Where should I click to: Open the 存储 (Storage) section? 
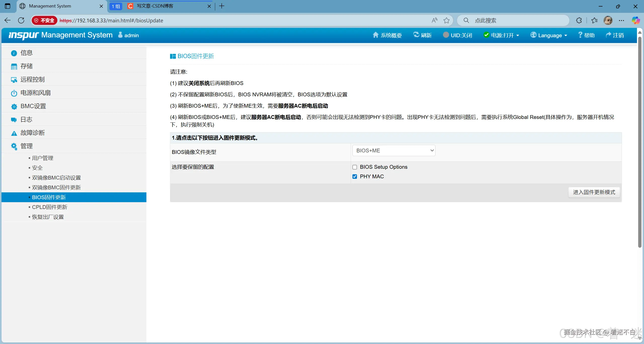pyautogui.click(x=27, y=66)
